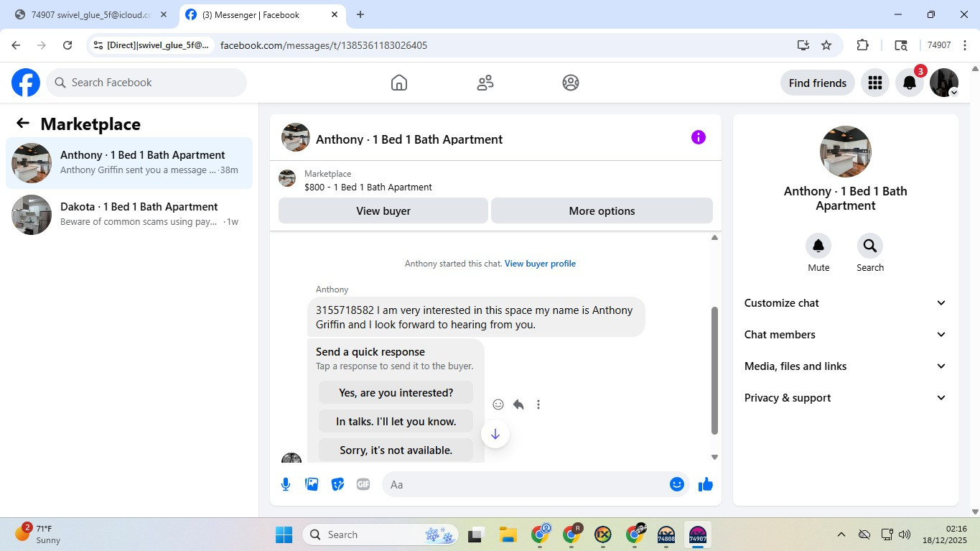View site information chip beside the URL
This screenshot has width=980, height=551.
151,45
